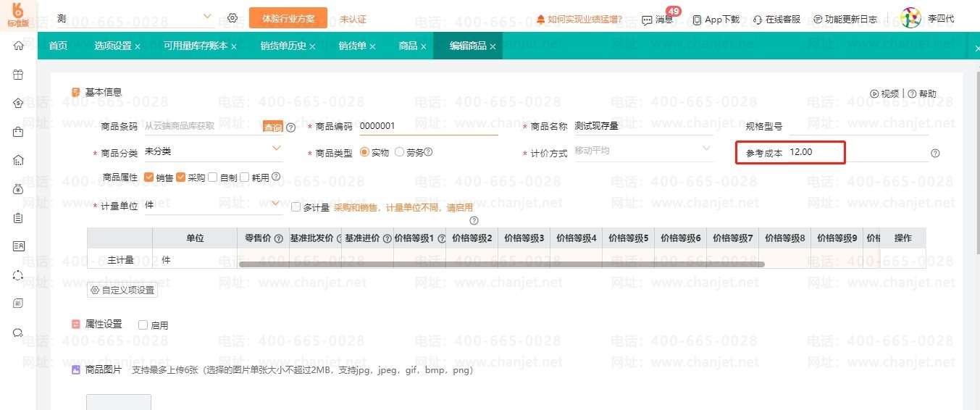Enable the 多计量 checkbox
The height and width of the screenshot is (410, 980).
296,207
